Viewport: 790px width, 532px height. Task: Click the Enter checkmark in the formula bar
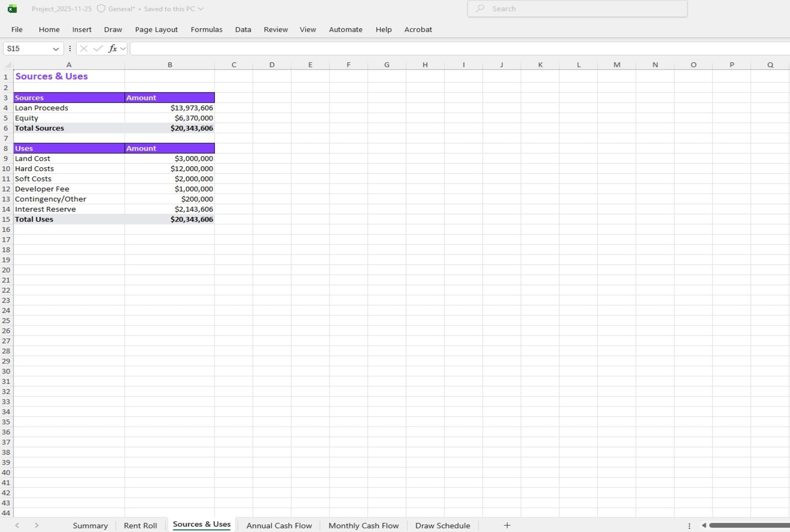[98, 48]
